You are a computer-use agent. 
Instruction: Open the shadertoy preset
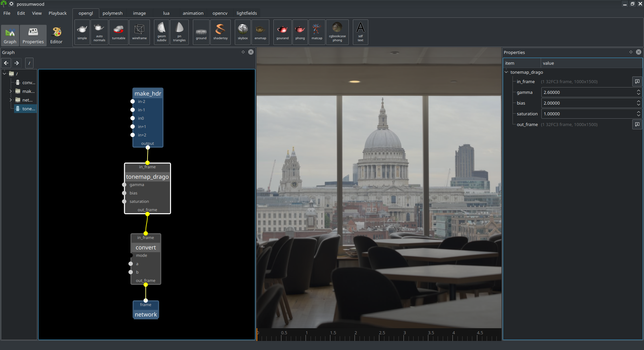[221, 32]
